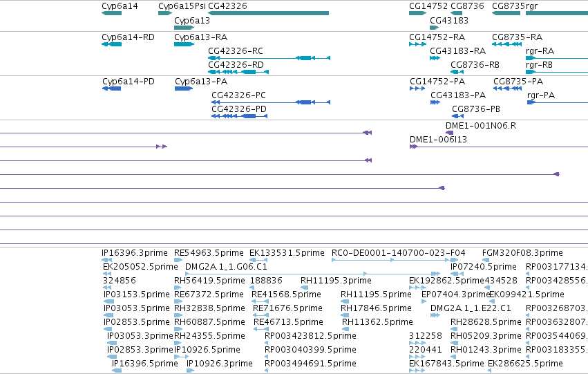Screen dimensions: 588x374
Task: Select the CG42326-RC transcript label
Action: 236,51
